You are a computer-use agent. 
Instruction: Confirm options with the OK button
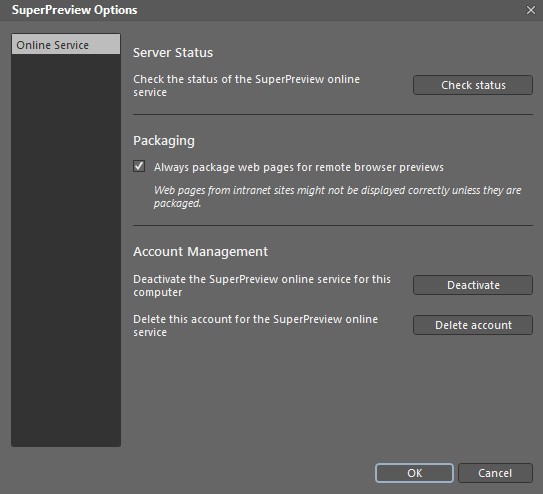point(414,473)
